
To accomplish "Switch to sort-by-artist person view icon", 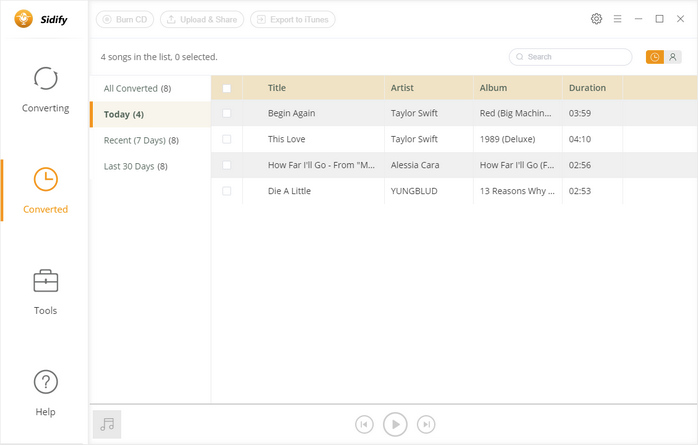I will point(673,57).
